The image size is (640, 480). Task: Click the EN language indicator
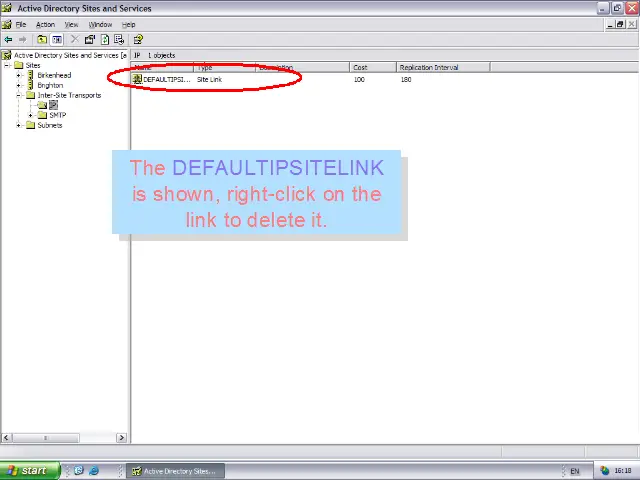point(575,471)
